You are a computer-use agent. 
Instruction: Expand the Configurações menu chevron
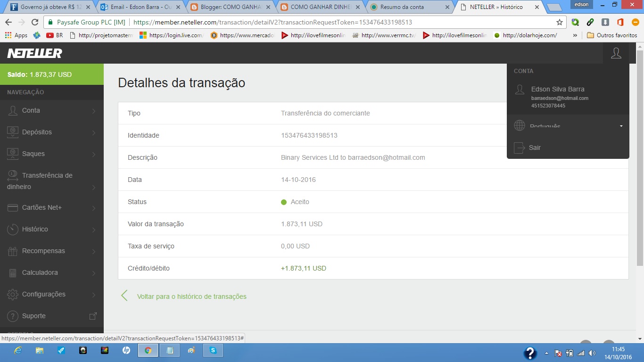coord(94,295)
